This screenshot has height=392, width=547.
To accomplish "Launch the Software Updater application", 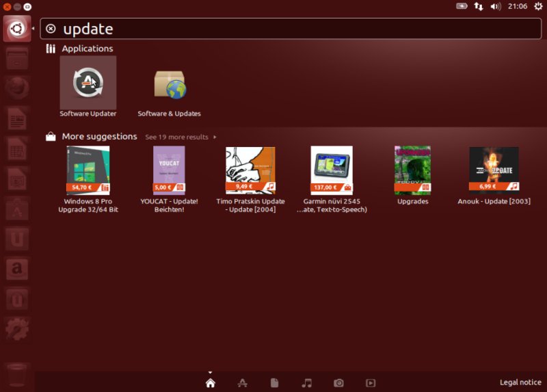I will point(88,87).
